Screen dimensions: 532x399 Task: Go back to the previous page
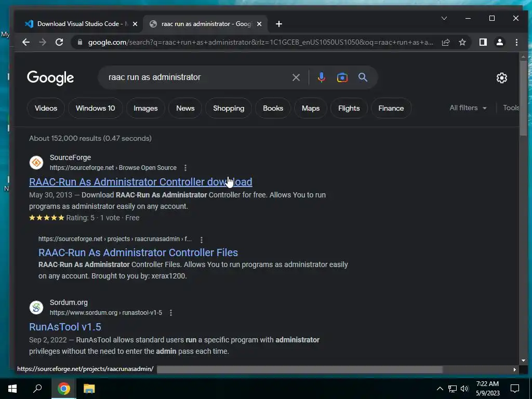26,43
